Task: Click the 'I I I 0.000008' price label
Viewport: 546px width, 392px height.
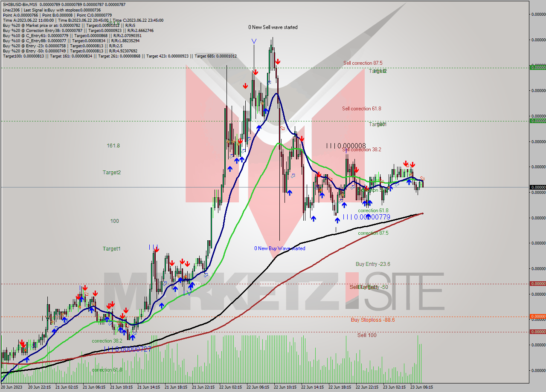Action: [346, 146]
